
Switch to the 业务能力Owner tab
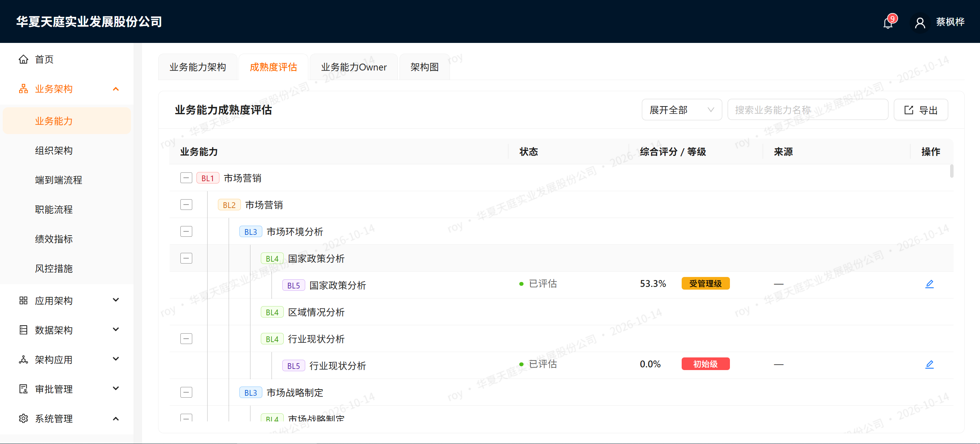pyautogui.click(x=354, y=67)
